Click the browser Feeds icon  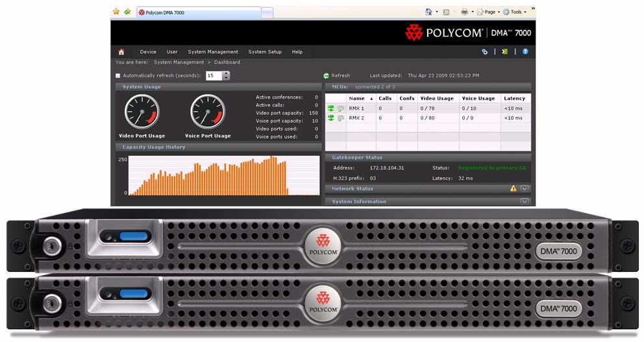[446, 12]
